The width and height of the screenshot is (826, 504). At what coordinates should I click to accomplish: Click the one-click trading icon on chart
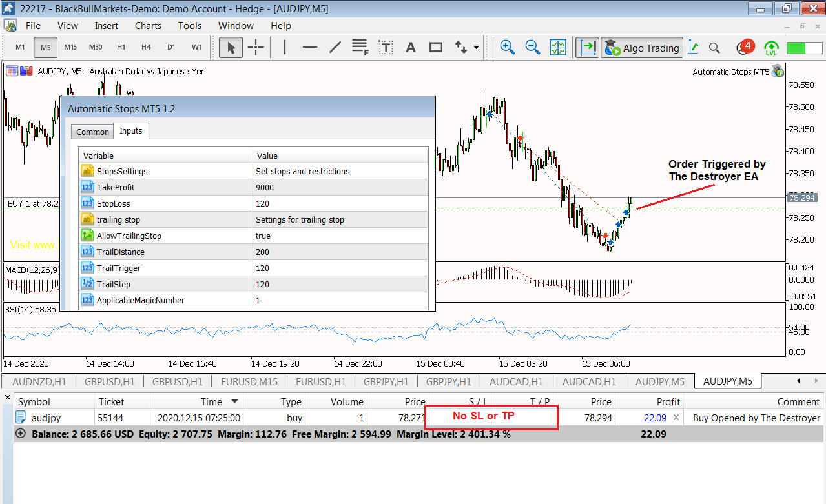12,72
